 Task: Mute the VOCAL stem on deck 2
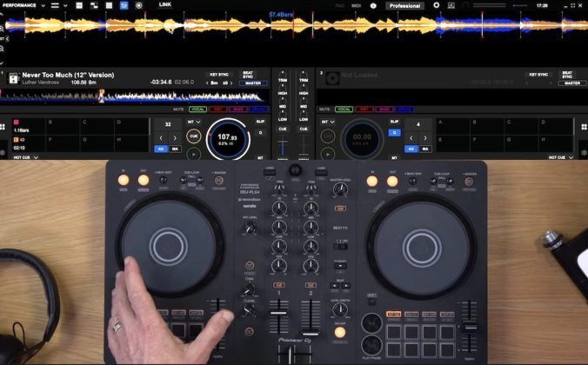pyautogui.click(x=344, y=109)
